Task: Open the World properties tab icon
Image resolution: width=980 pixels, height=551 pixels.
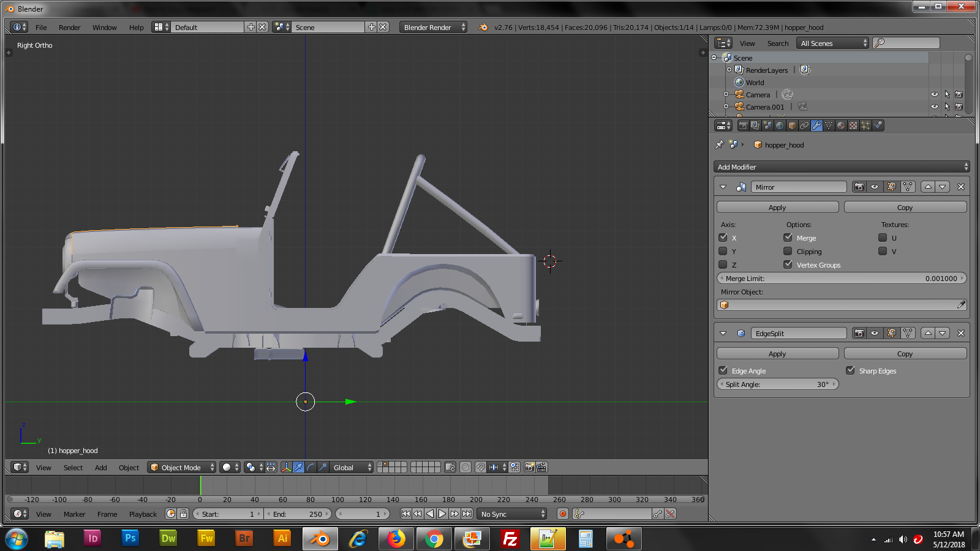Action: click(x=780, y=126)
